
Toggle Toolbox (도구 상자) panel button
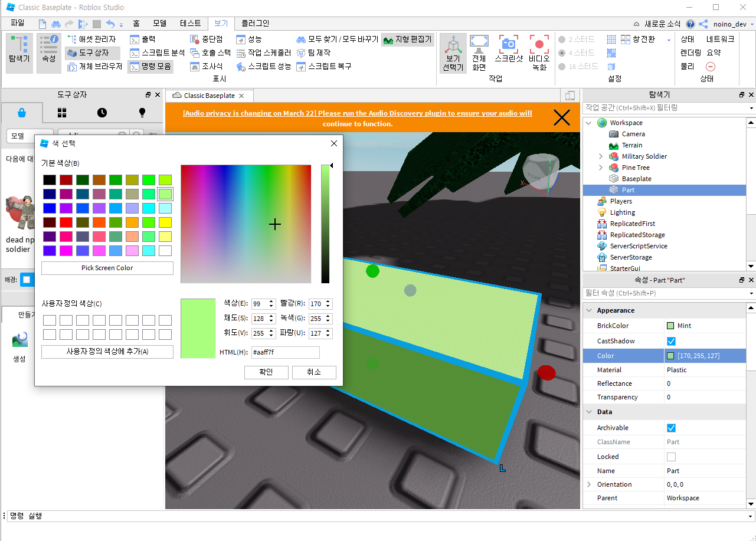93,53
